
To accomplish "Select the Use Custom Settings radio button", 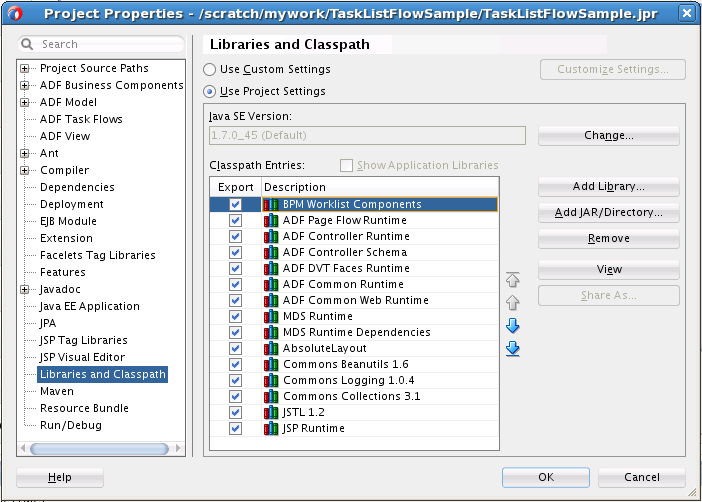I will point(209,69).
